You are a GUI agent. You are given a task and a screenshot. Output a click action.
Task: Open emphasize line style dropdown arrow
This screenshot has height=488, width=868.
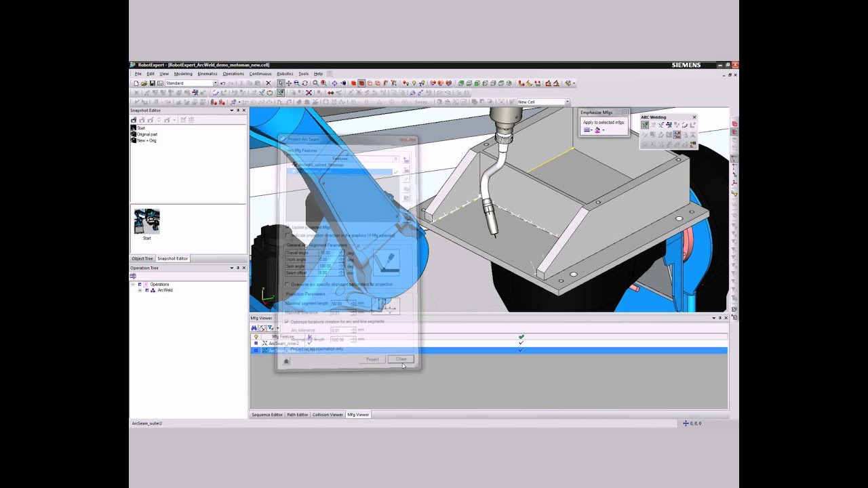click(x=591, y=130)
